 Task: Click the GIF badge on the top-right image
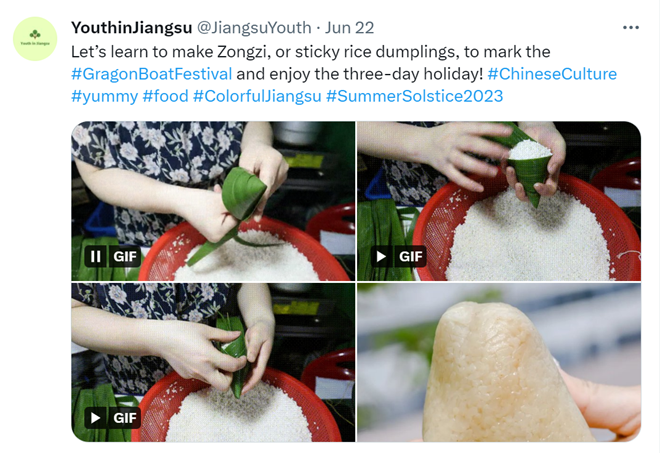410,256
